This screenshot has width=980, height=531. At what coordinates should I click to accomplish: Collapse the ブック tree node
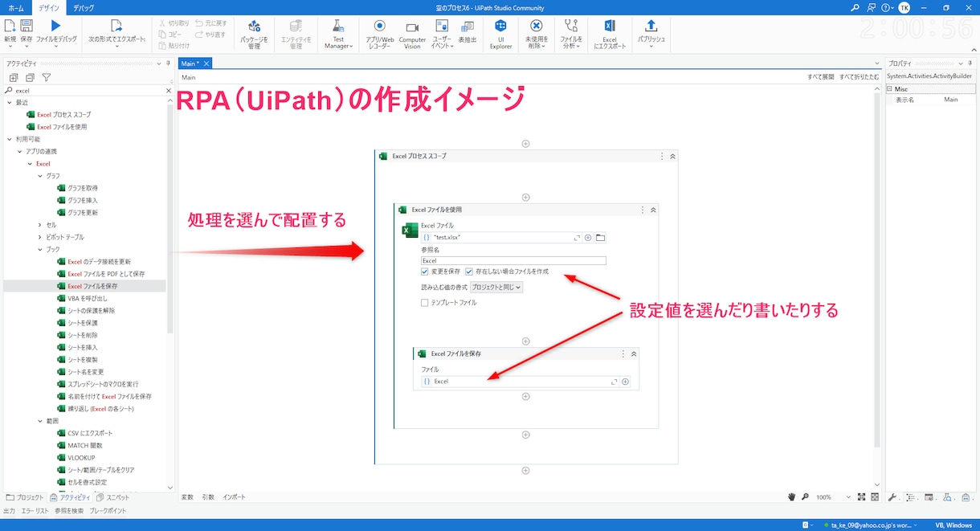(40, 249)
